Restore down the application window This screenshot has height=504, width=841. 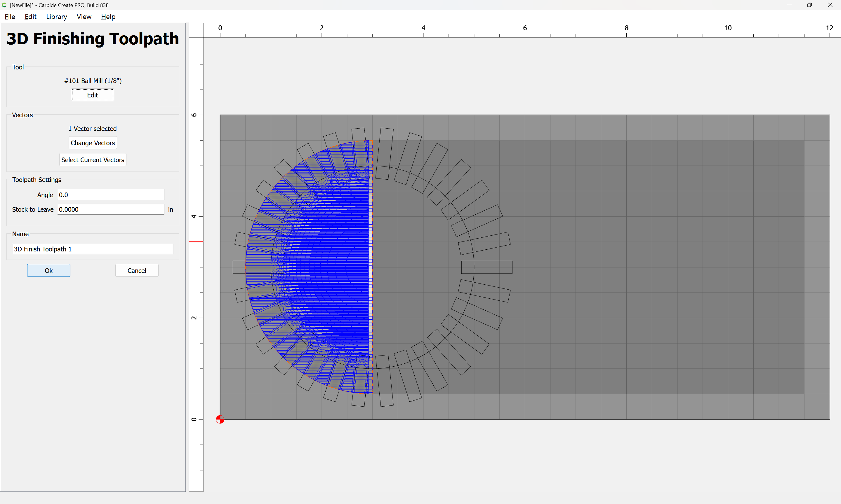click(x=809, y=5)
